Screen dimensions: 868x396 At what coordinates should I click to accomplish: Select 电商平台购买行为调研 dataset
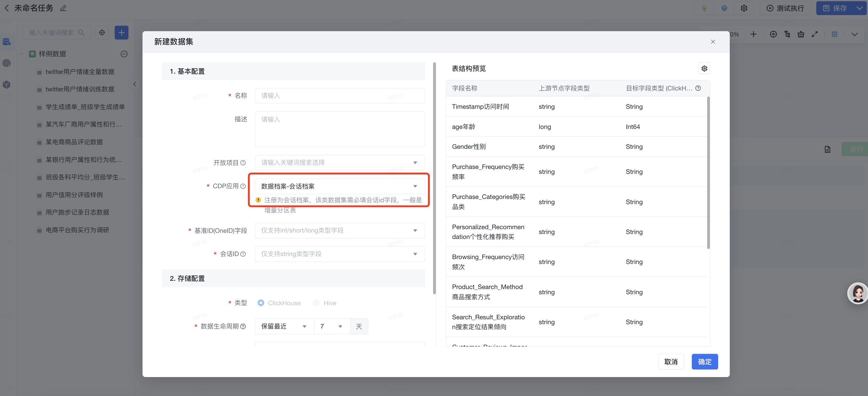click(77, 230)
